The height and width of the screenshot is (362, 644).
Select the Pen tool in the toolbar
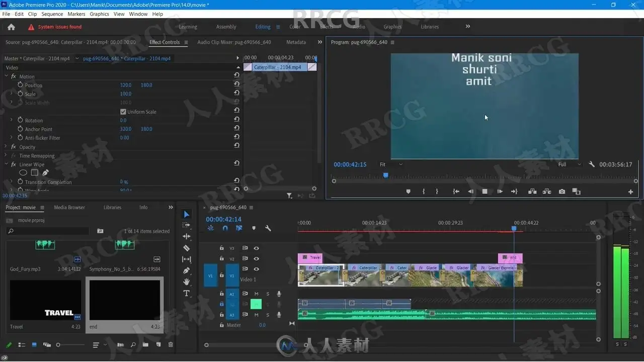(186, 270)
